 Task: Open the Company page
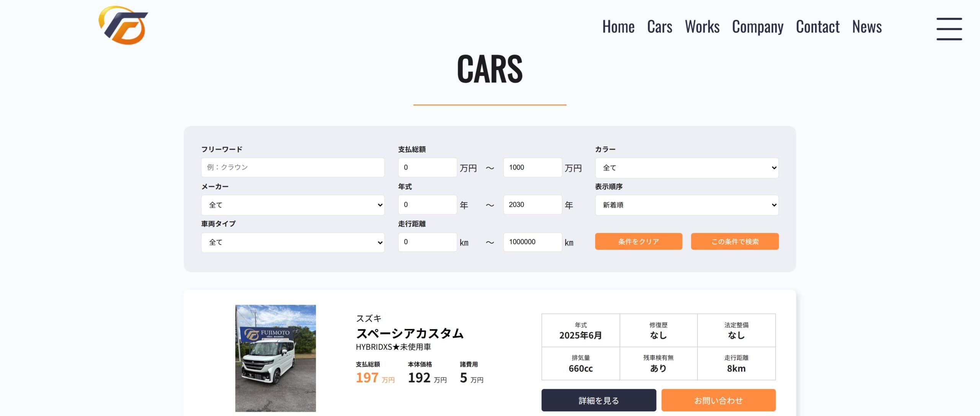(x=758, y=27)
